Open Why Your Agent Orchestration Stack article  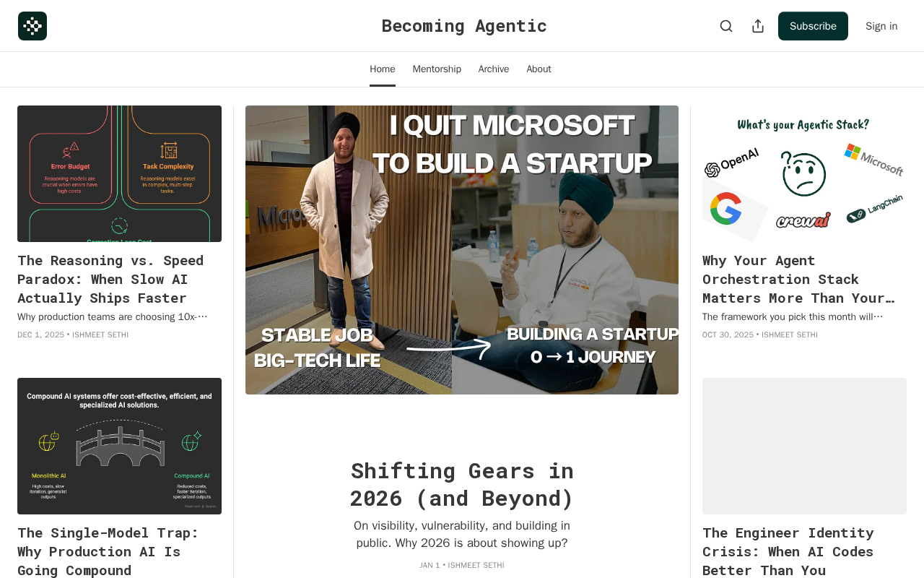click(798, 279)
